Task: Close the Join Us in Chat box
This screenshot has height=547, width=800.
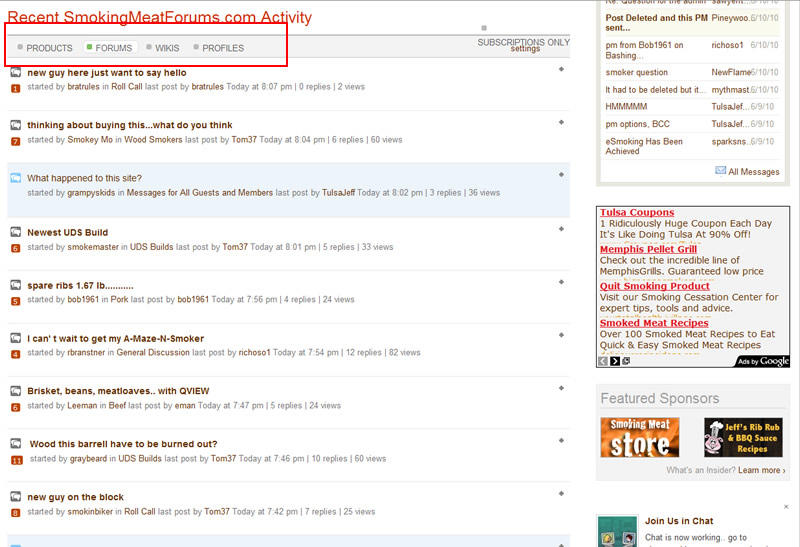Action: coord(786,507)
